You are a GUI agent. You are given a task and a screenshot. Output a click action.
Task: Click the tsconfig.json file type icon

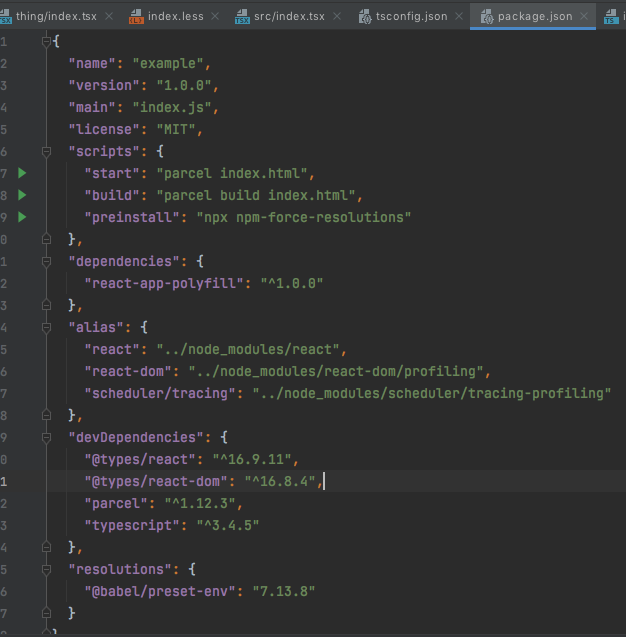click(x=365, y=17)
